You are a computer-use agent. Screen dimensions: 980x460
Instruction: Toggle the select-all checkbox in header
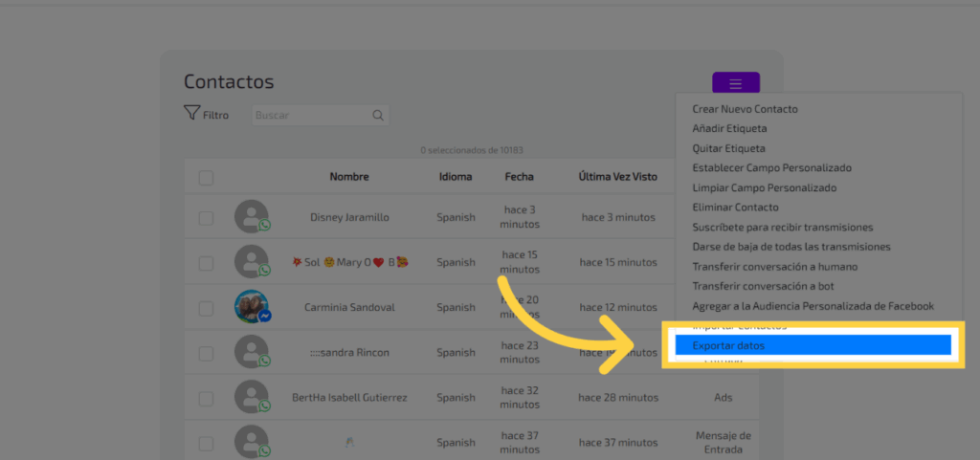click(x=206, y=177)
